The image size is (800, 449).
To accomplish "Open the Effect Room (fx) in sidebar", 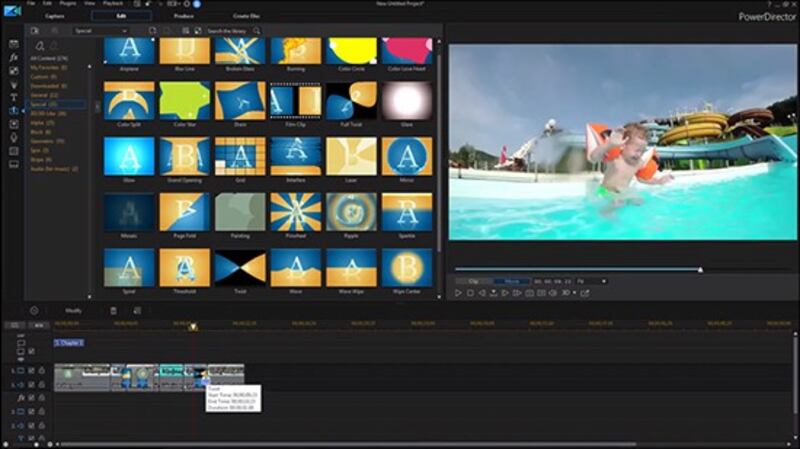I will pos(14,58).
